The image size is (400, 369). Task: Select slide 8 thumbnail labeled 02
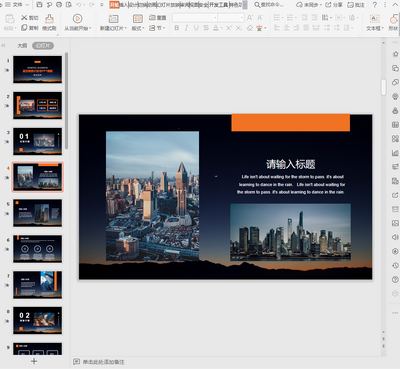[x=38, y=320]
